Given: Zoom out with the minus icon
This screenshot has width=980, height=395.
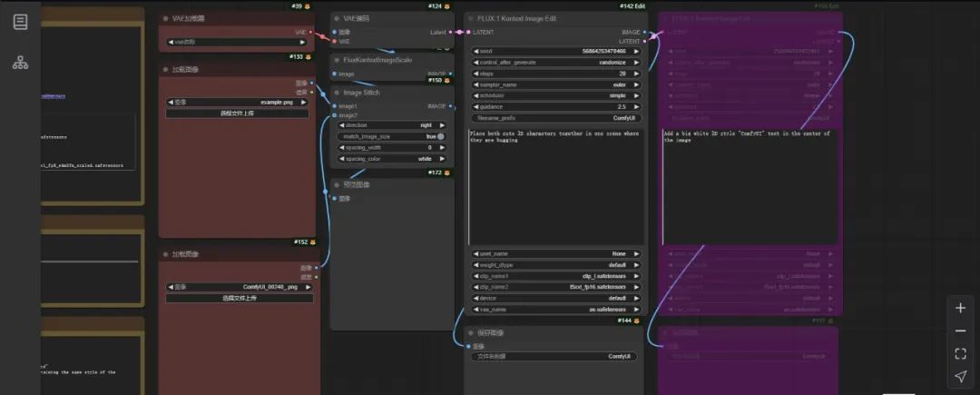Looking at the screenshot, I should pos(961,331).
